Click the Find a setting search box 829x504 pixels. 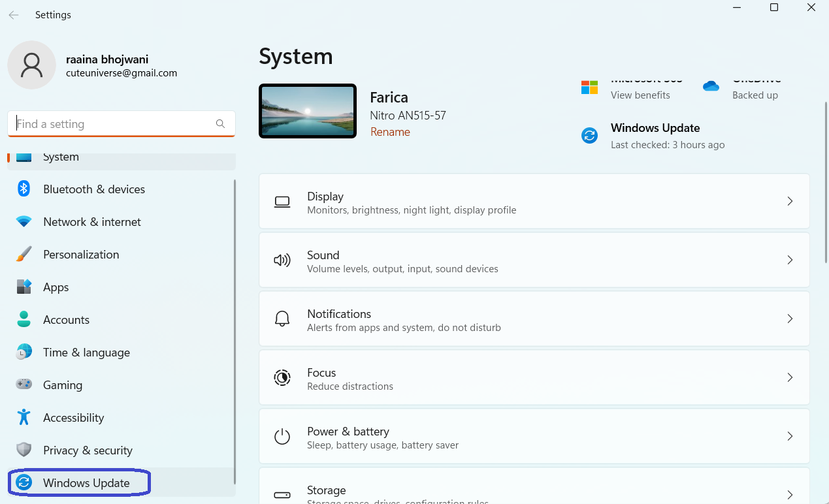pyautogui.click(x=114, y=124)
